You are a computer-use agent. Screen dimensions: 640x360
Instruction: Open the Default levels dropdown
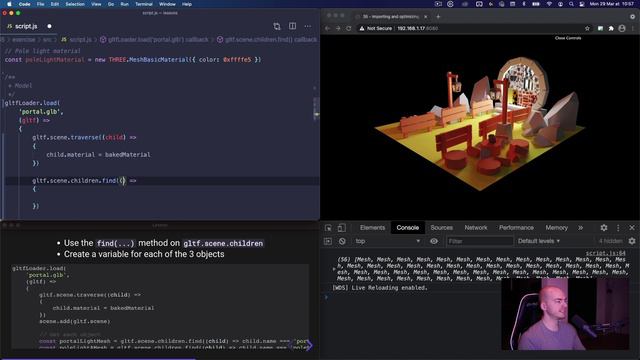[x=538, y=241]
